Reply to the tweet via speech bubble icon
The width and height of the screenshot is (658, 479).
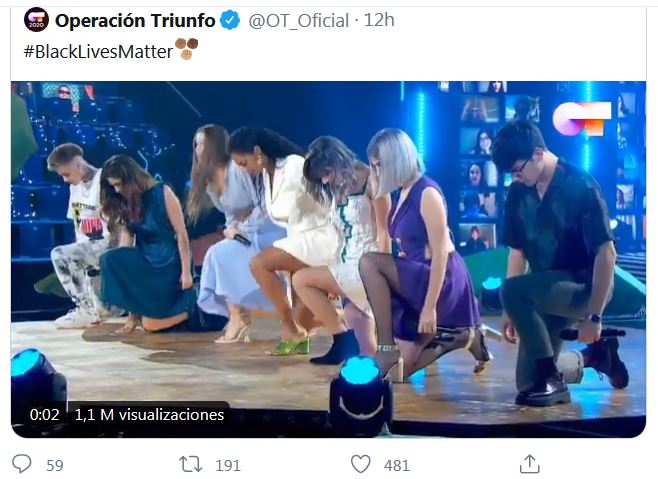[23, 464]
